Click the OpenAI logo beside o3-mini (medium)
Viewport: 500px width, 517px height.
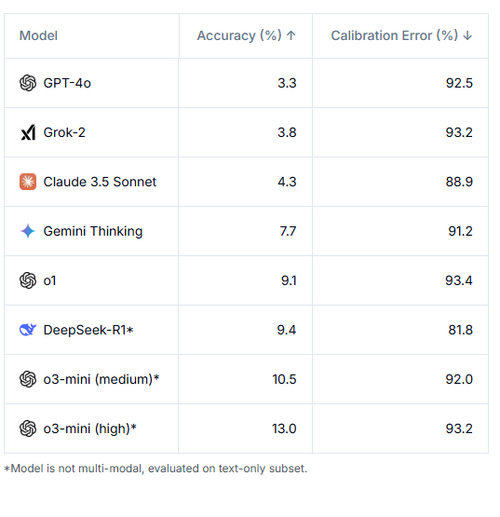28,379
